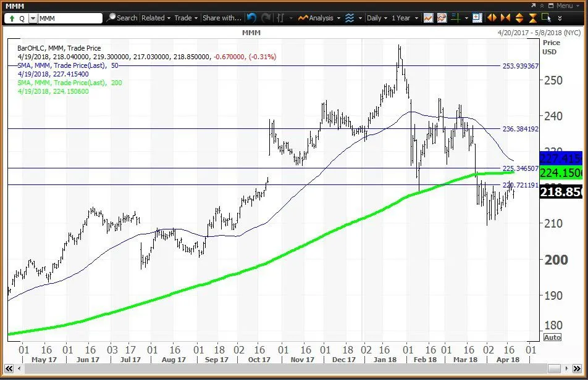Click the horizontal compress arrows icon

tap(505, 18)
